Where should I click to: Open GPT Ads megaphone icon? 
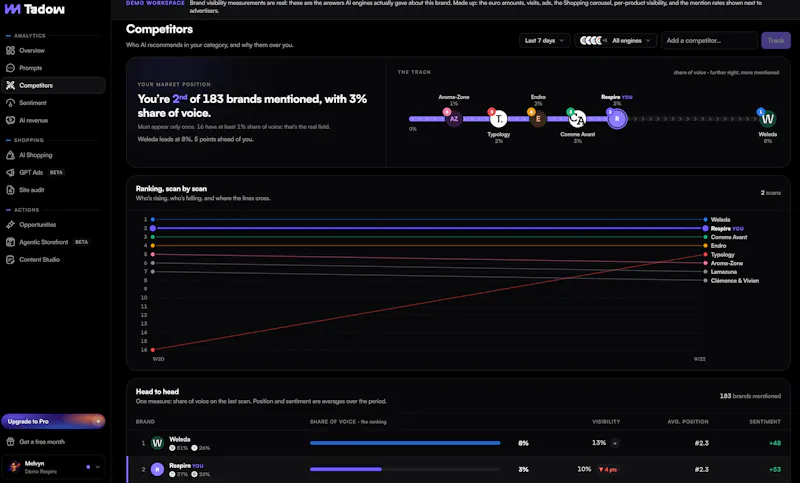(10, 172)
